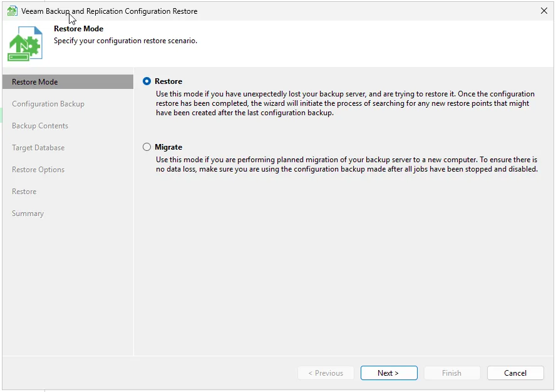The height and width of the screenshot is (392, 556).
Task: Select the Target Database step
Action: 38,148
